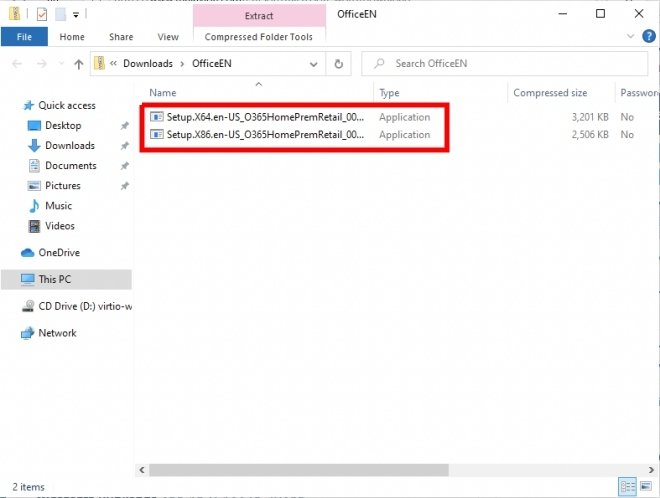Click the Application type of Setup.X86
Image resolution: width=660 pixels, height=498 pixels.
click(405, 135)
